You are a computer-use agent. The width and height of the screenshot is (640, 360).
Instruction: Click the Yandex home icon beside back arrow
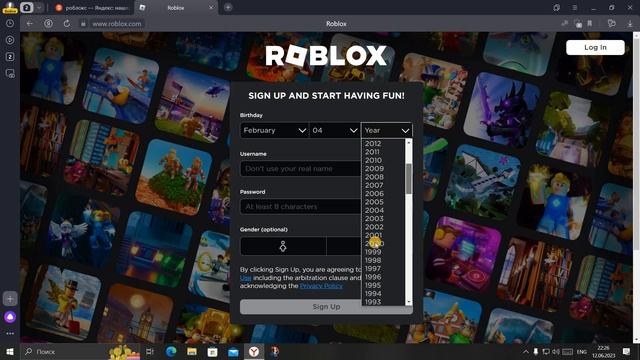48,24
